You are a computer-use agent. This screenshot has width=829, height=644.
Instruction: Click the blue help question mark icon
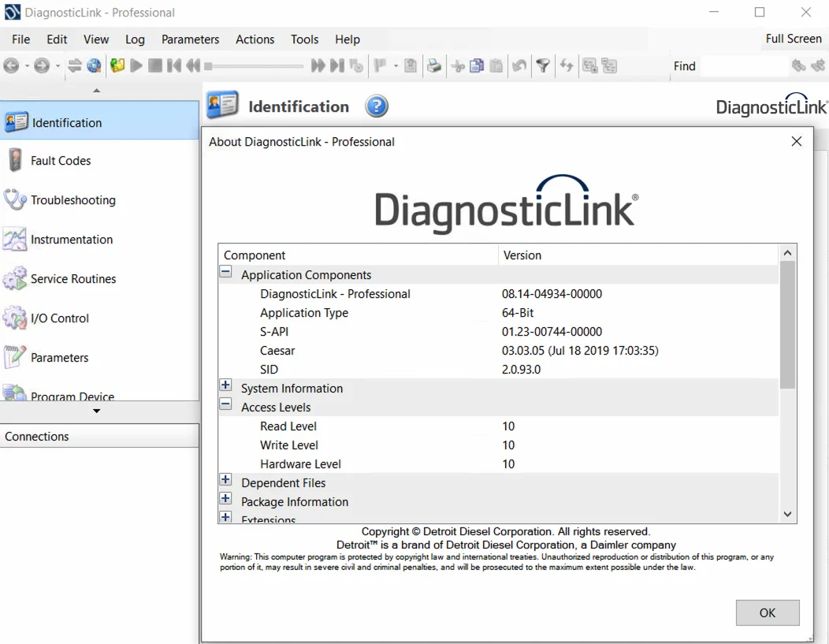[x=377, y=106]
